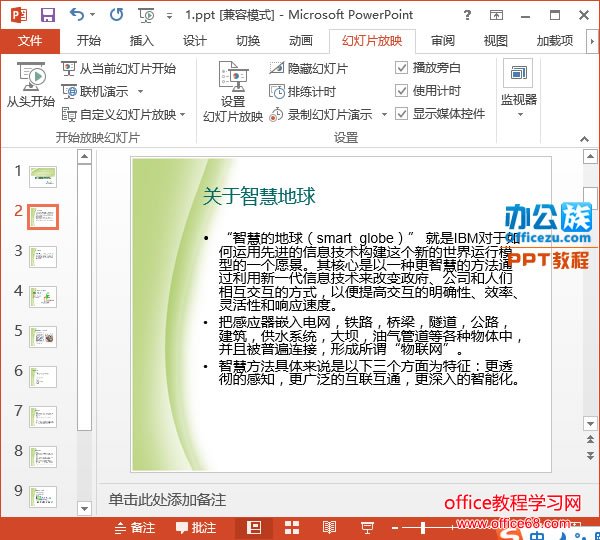Start slideshow from beginning (从头开始)
The image size is (600, 540).
click(30, 85)
